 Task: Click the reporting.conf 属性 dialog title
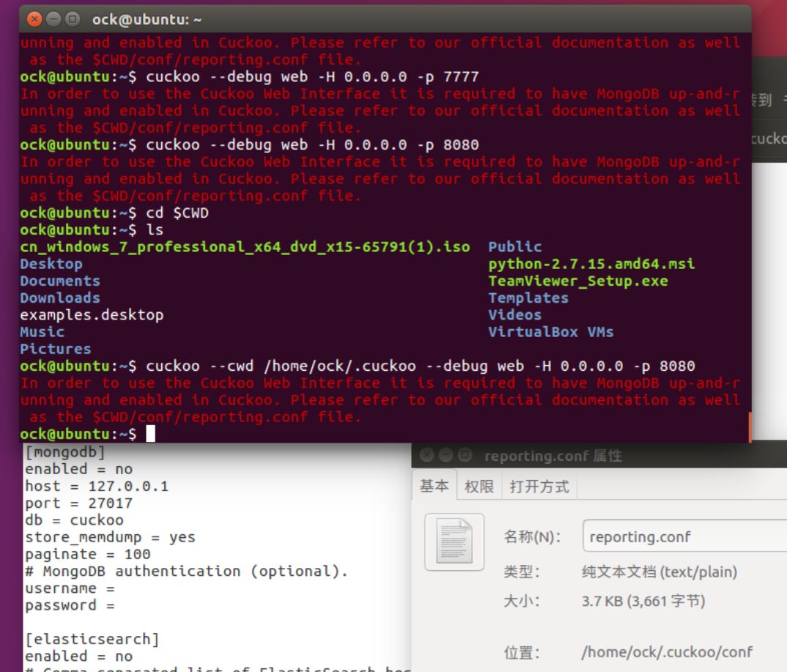point(553,456)
